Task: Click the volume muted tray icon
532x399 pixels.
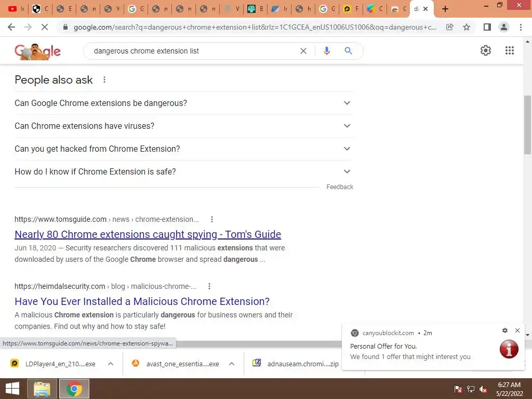Action: point(483,389)
